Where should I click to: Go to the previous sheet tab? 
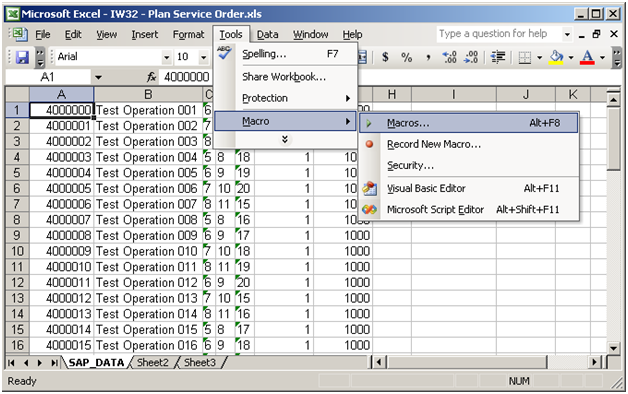(26, 363)
